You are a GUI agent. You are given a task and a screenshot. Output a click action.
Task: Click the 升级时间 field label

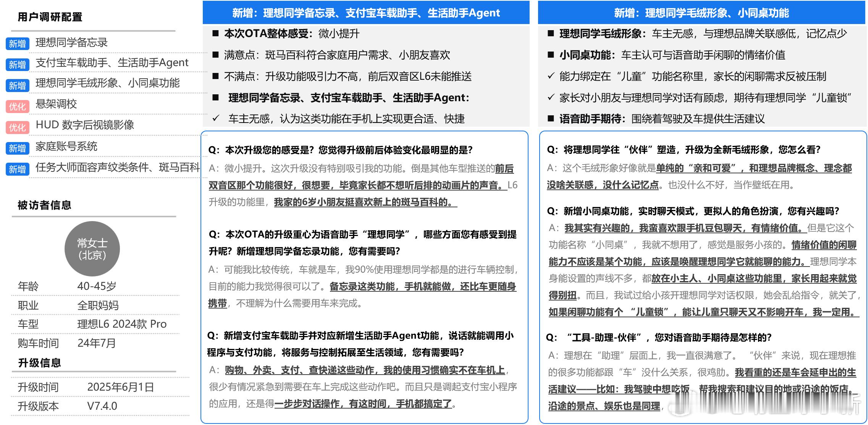(38, 387)
